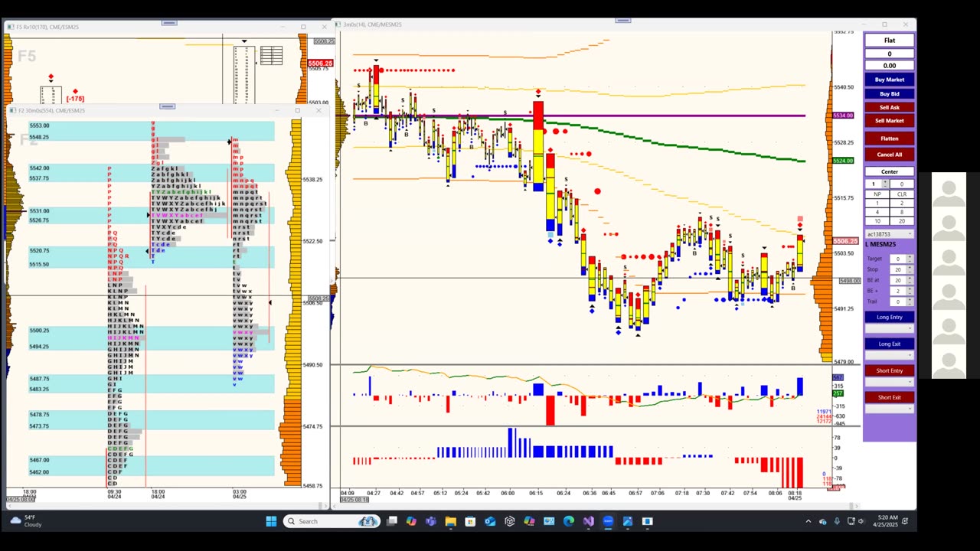Click the order quantity stepper arrows
Image resolution: width=980 pixels, height=551 pixels.
click(885, 184)
